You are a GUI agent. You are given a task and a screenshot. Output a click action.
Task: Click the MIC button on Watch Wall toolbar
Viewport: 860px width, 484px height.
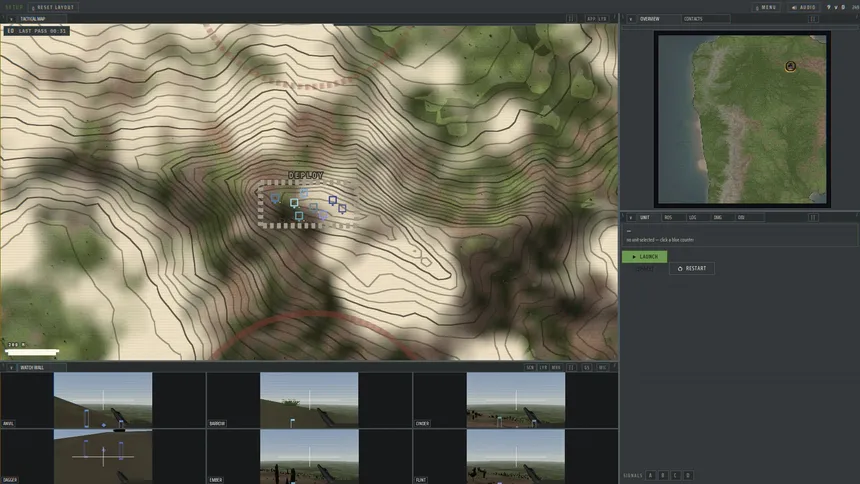tap(602, 367)
